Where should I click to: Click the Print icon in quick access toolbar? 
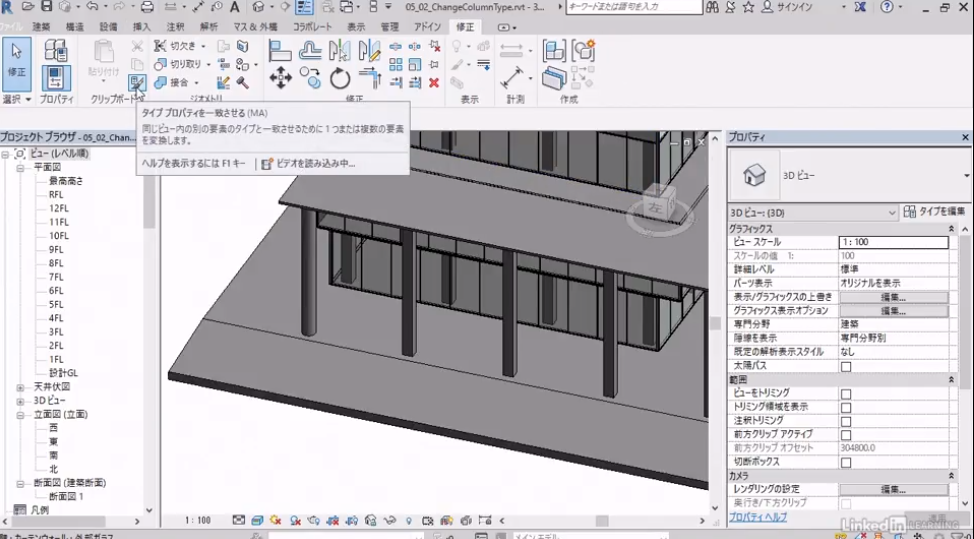[147, 7]
